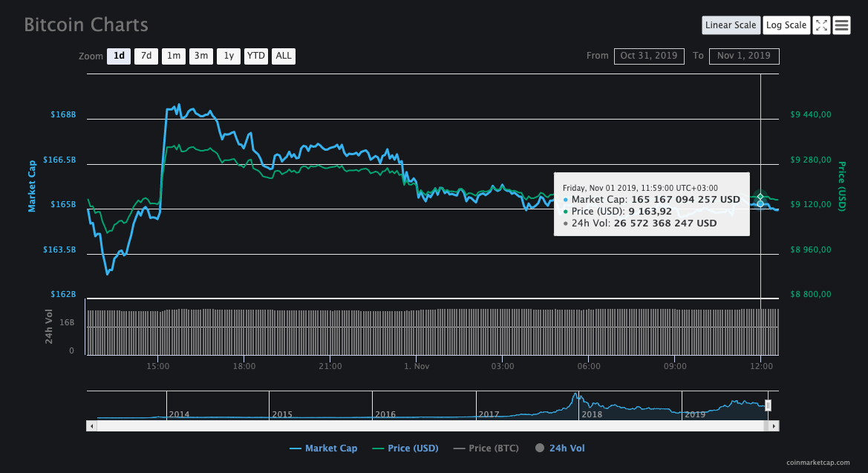Click the tooltip 24h Vol value line
Screen dimensions: 868x473
(640, 224)
